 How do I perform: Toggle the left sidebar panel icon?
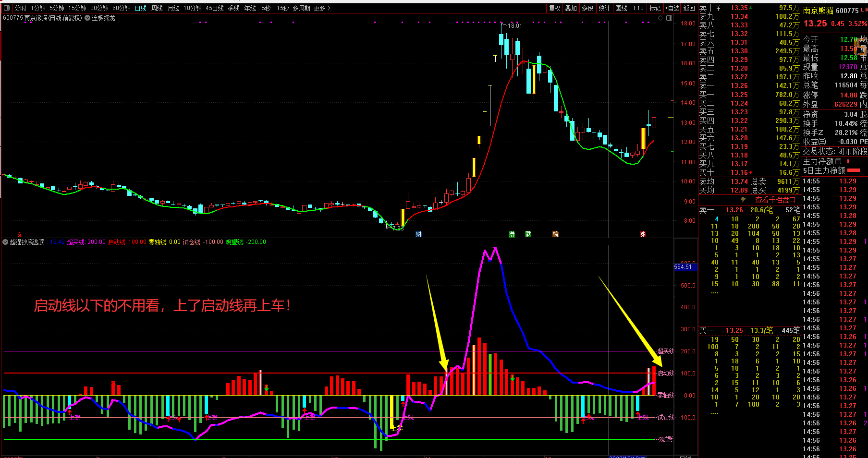click(x=6, y=8)
